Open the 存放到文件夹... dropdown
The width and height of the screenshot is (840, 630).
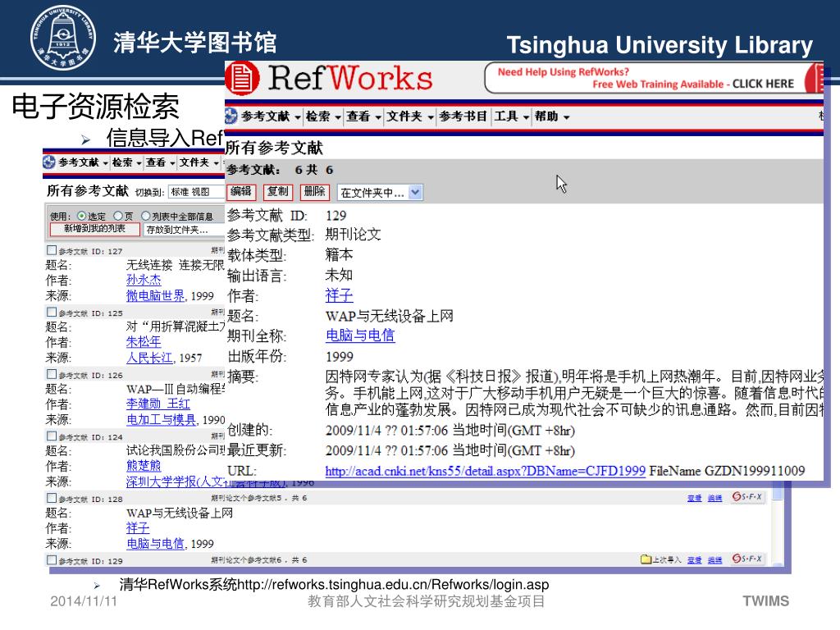tap(184, 230)
